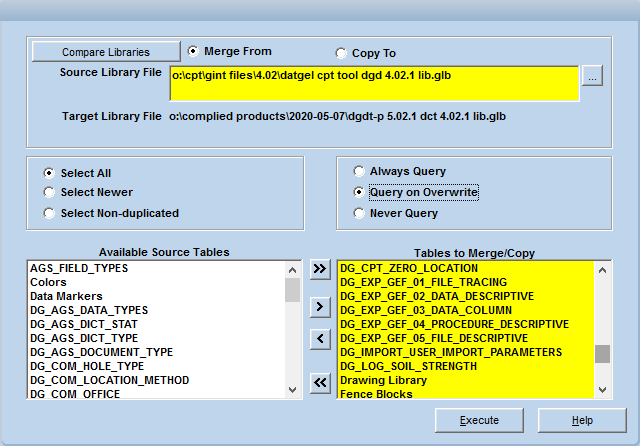640x446 pixels.
Task: Select the Colors source table entry
Action: (49, 282)
